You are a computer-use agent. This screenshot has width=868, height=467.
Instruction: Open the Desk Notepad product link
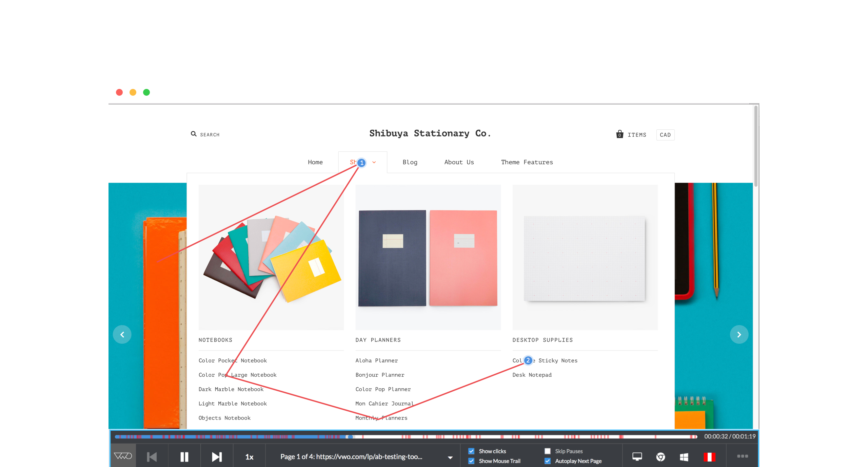click(x=532, y=375)
